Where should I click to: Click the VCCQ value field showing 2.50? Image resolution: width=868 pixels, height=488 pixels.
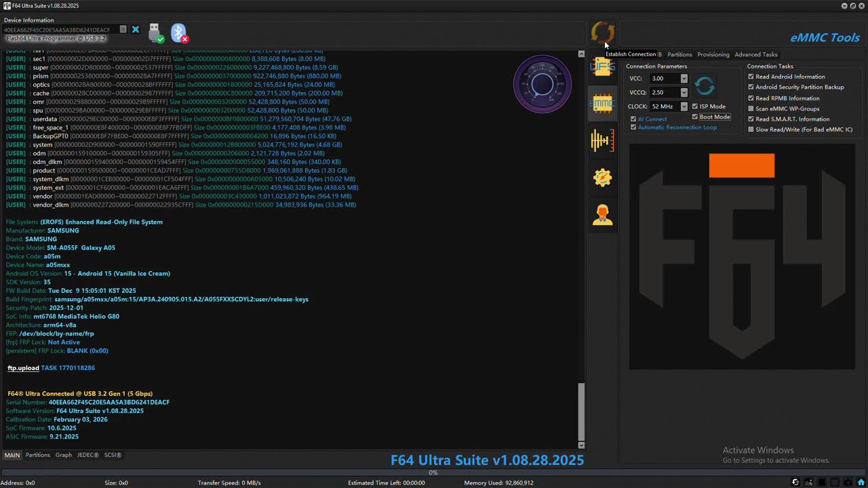(x=665, y=92)
